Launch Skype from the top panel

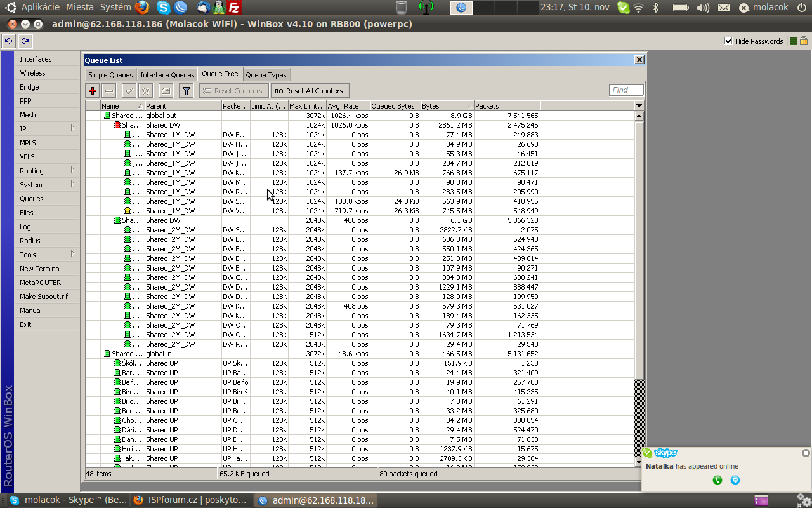point(164,8)
